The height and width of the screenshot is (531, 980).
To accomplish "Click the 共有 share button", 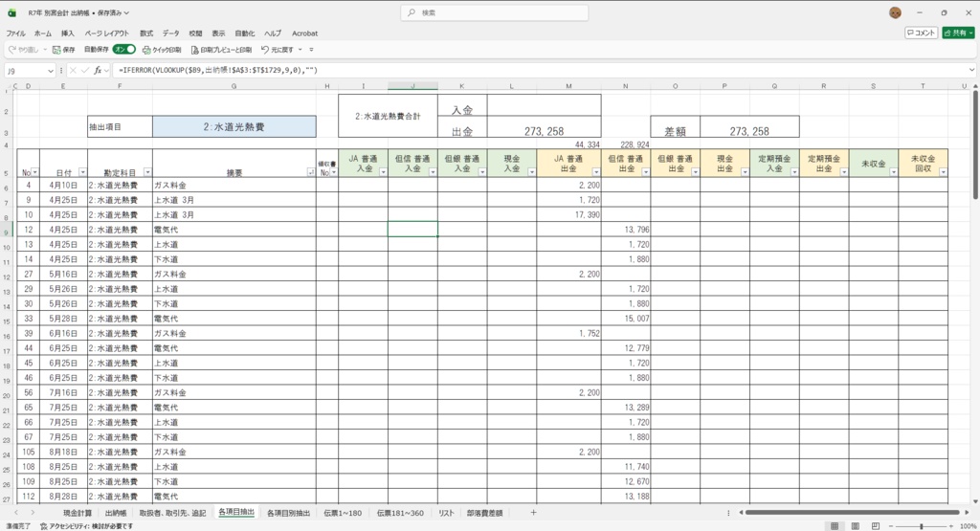I will [x=958, y=33].
